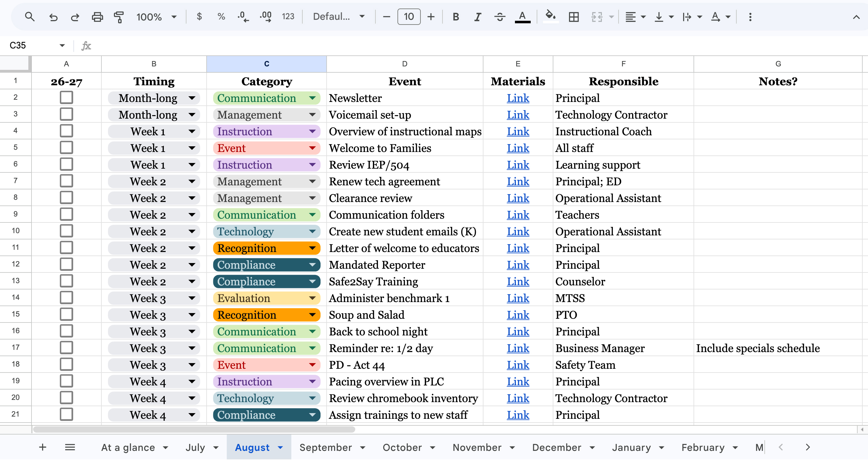Open the all sheets list
This screenshot has width=868, height=460.
70,447
